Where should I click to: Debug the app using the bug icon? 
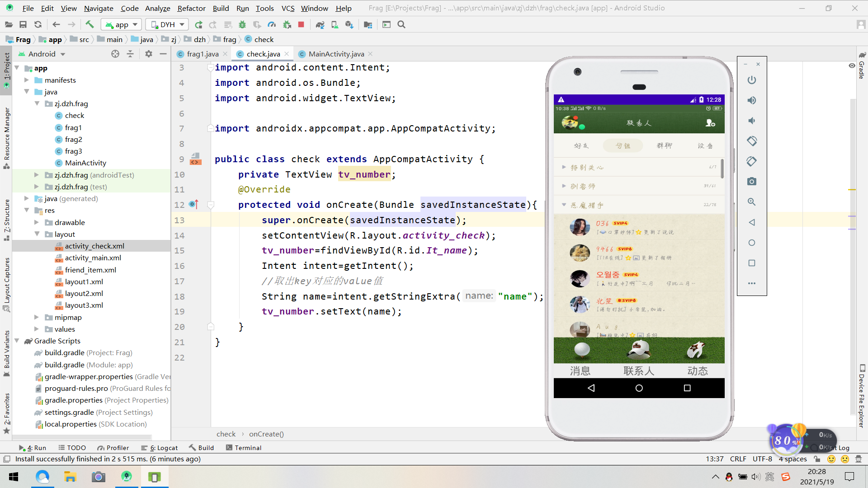click(242, 24)
